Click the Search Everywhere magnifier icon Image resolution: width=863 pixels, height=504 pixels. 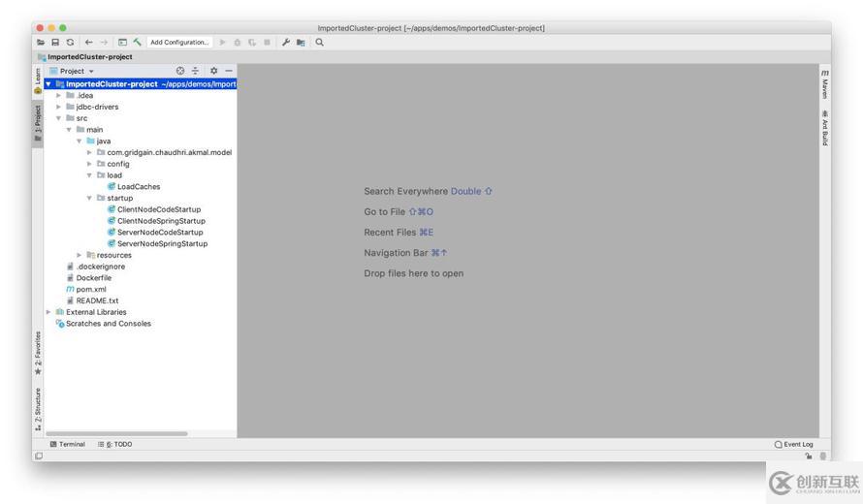[x=319, y=43]
